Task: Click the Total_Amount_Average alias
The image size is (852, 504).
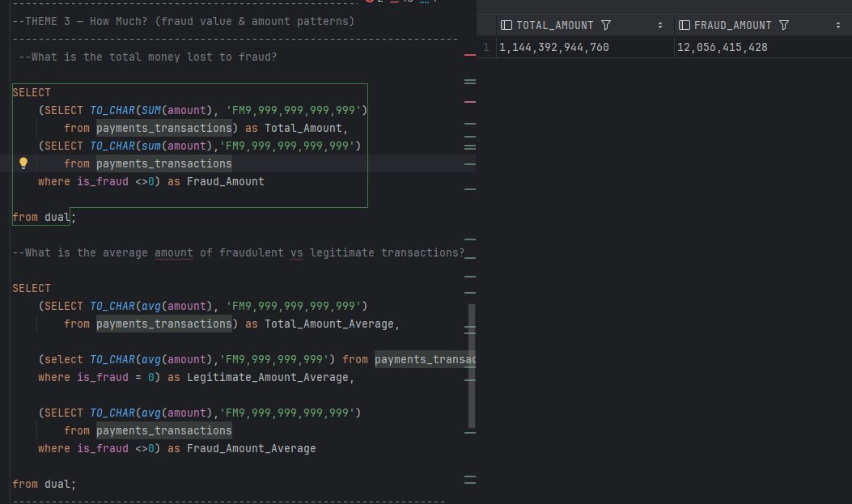Action: tap(329, 324)
